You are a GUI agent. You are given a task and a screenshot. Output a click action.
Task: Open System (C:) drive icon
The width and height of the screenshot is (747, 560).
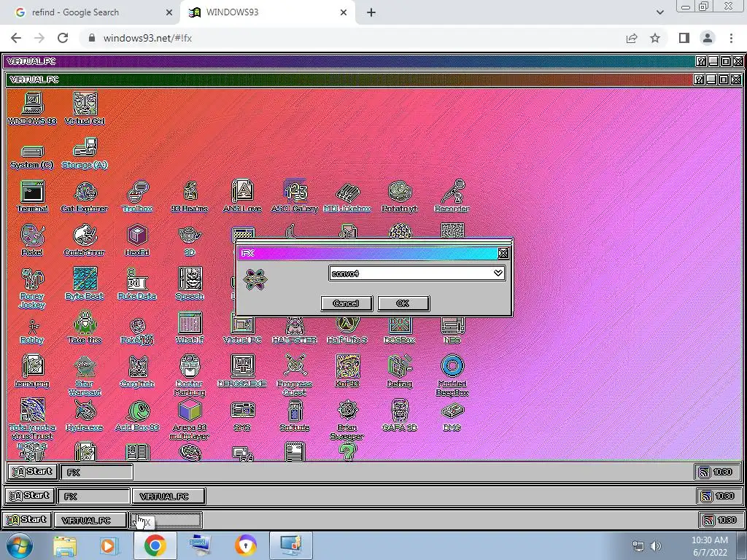click(32, 157)
